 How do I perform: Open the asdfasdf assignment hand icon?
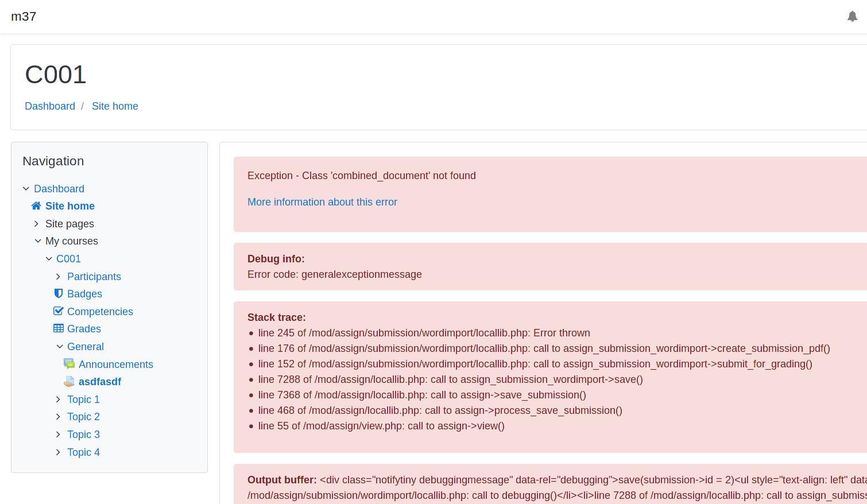click(x=69, y=381)
